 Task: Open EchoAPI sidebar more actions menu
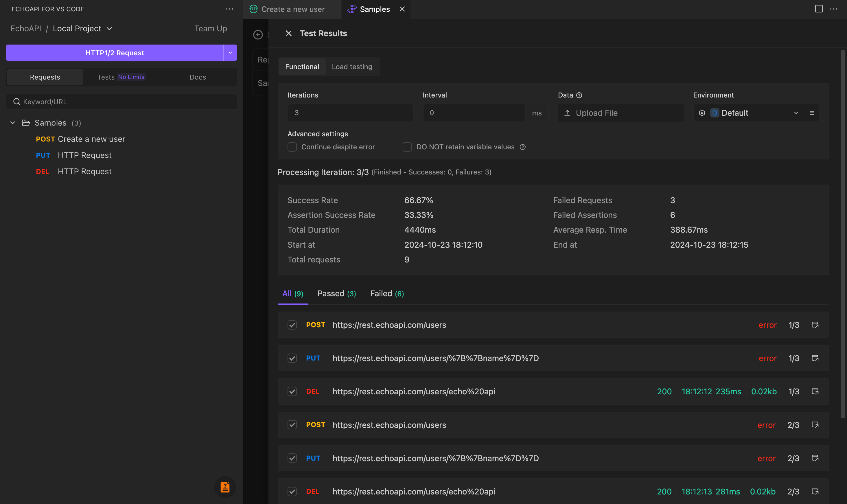coord(229,9)
